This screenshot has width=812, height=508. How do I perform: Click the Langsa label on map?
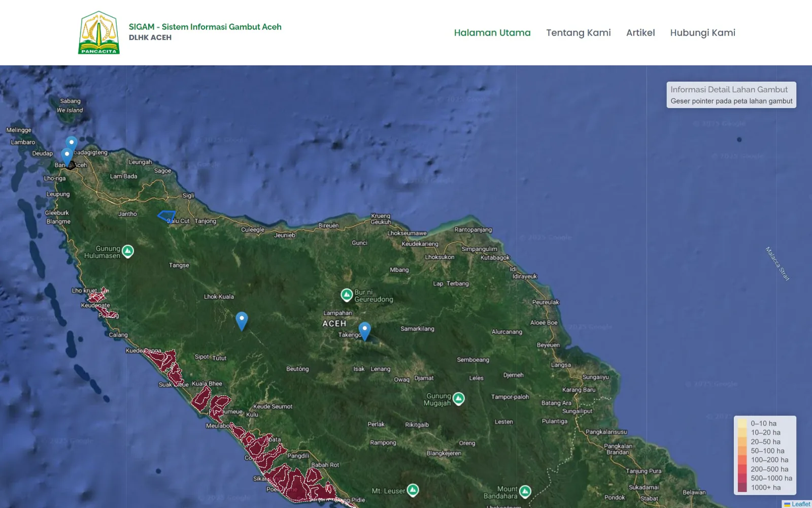pyautogui.click(x=561, y=365)
